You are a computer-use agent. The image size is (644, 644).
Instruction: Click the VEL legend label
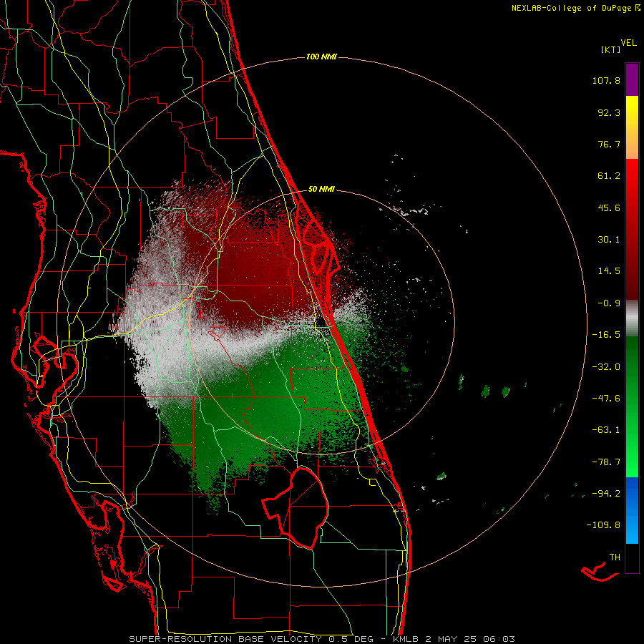click(x=628, y=42)
